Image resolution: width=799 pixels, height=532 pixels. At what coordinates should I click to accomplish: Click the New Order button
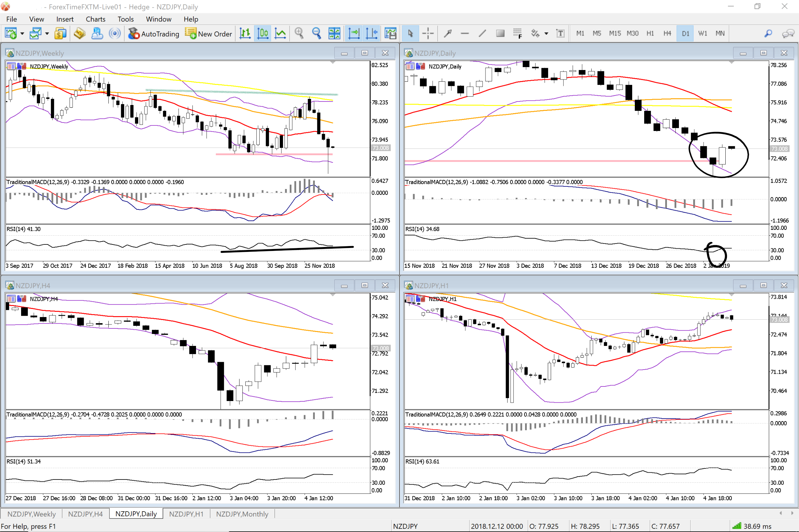point(208,33)
